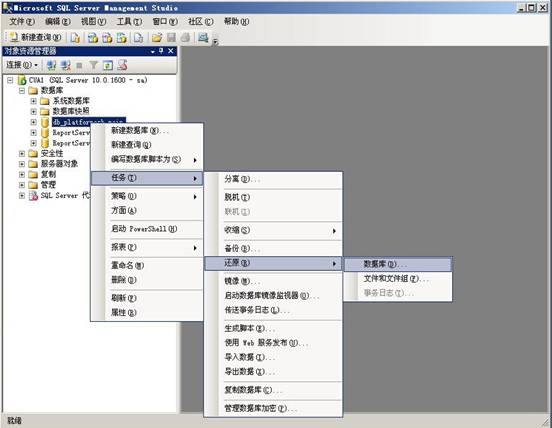Select the 管理 folder in the tree
Viewport: 552px width, 428px height.
[x=48, y=185]
